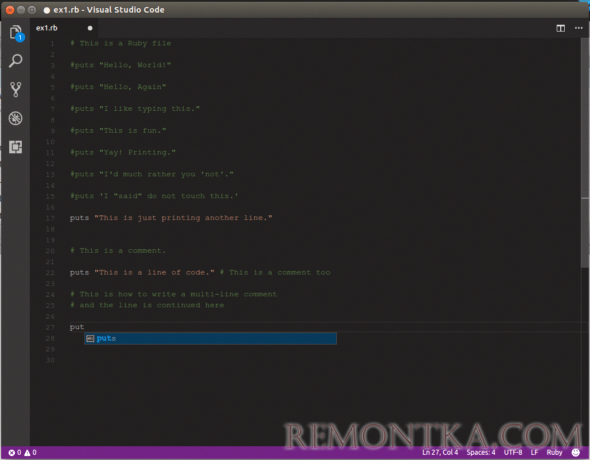Open the editor more actions (ellipsis) menu
Viewport: 590px width, 460px height.
pyautogui.click(x=578, y=28)
